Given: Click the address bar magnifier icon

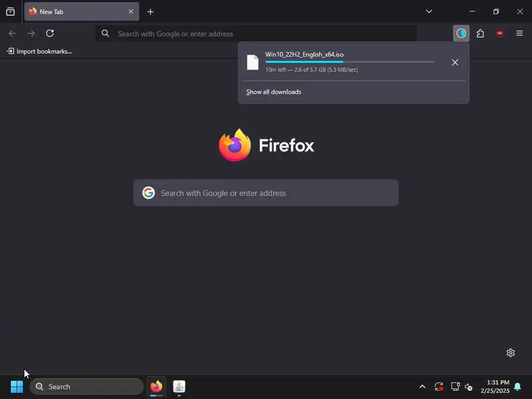Looking at the screenshot, I should point(105,33).
